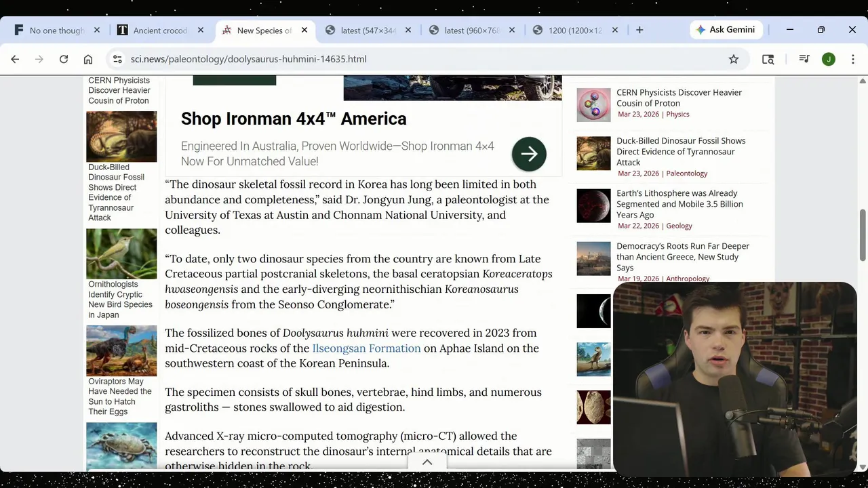The width and height of the screenshot is (868, 488).
Task: Close the 'New Species of' tab
Action: click(x=304, y=30)
